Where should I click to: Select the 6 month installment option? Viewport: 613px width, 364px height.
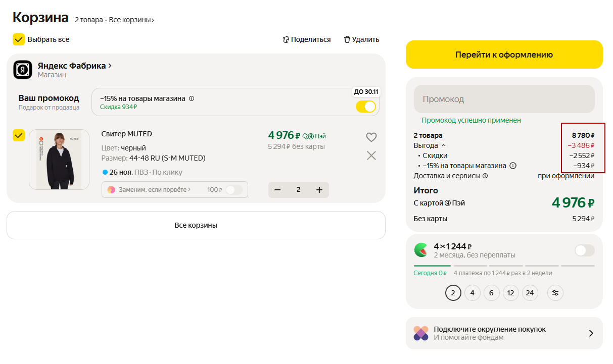[492, 293]
